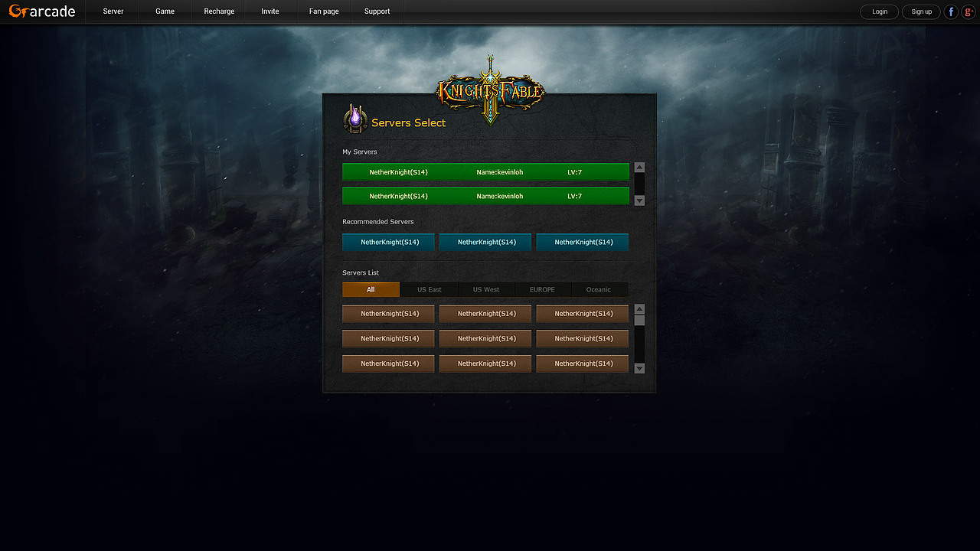Screen dimensions: 980x551
Task: Click the My Servers scroll up arrow
Action: [640, 167]
